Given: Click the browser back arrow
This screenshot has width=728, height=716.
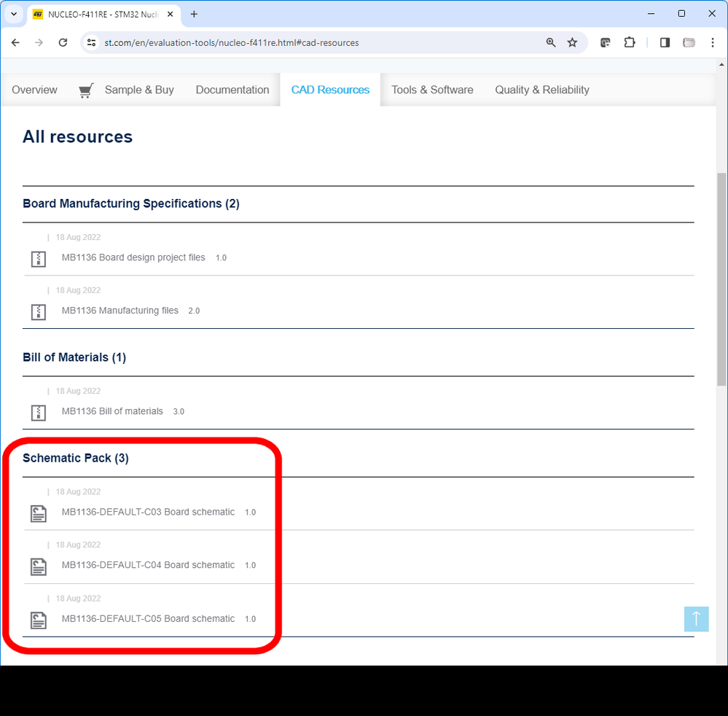Looking at the screenshot, I should (x=15, y=43).
